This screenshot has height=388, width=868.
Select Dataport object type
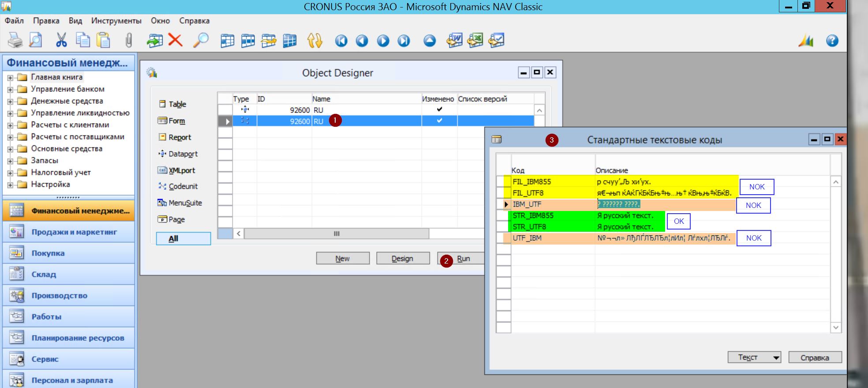pos(178,154)
